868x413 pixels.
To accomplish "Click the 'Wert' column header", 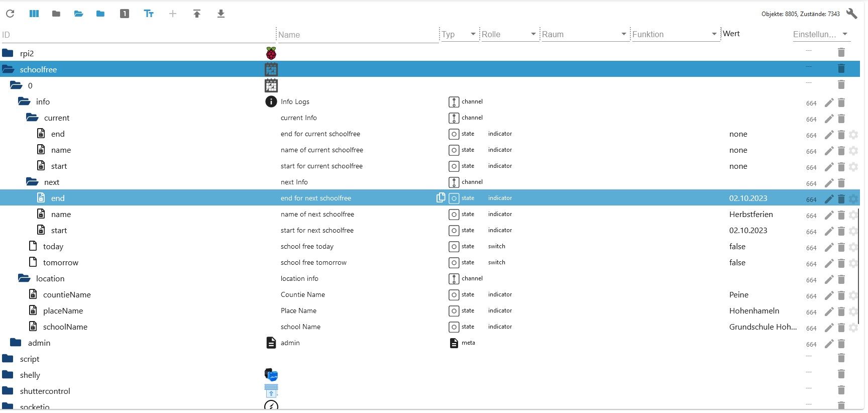I will coord(731,34).
